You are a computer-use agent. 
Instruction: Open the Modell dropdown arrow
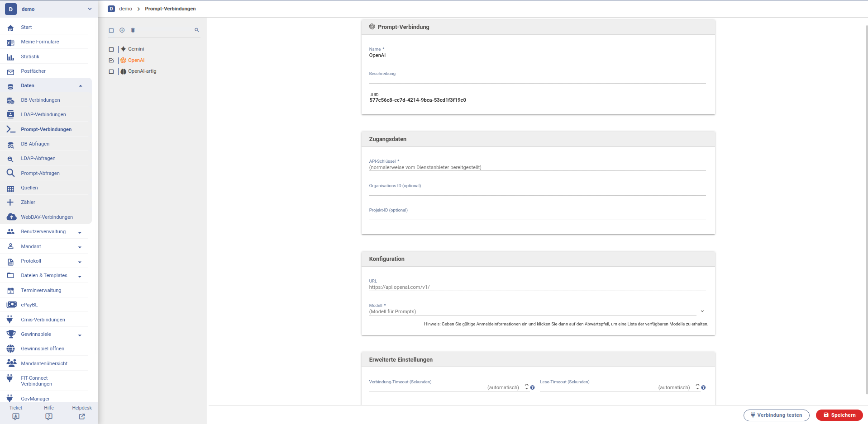[702, 311]
